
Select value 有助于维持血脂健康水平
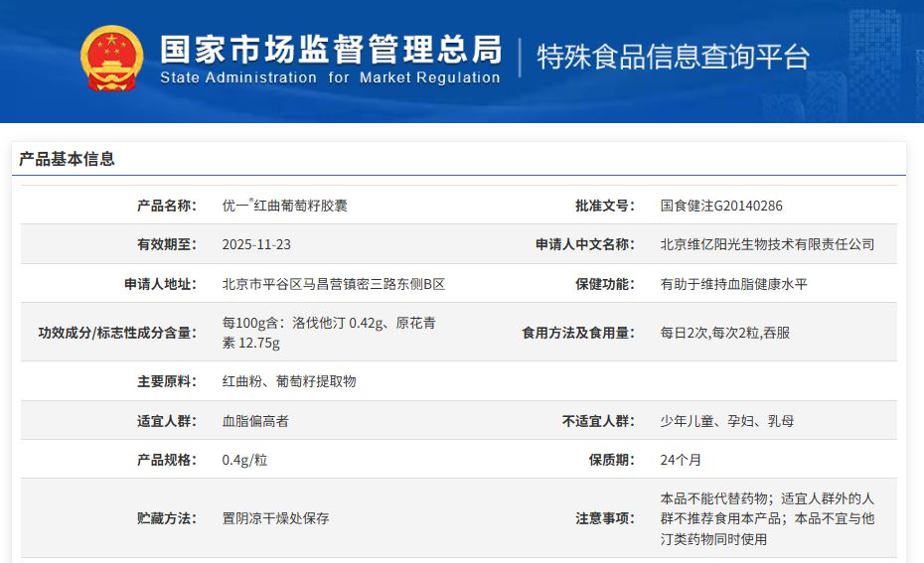[733, 284]
